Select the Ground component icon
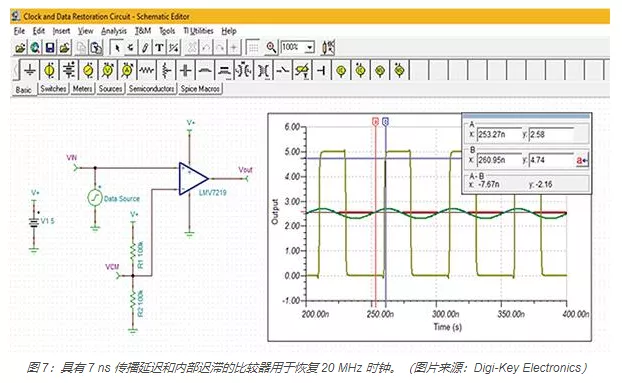The width and height of the screenshot is (622, 383). coord(29,71)
